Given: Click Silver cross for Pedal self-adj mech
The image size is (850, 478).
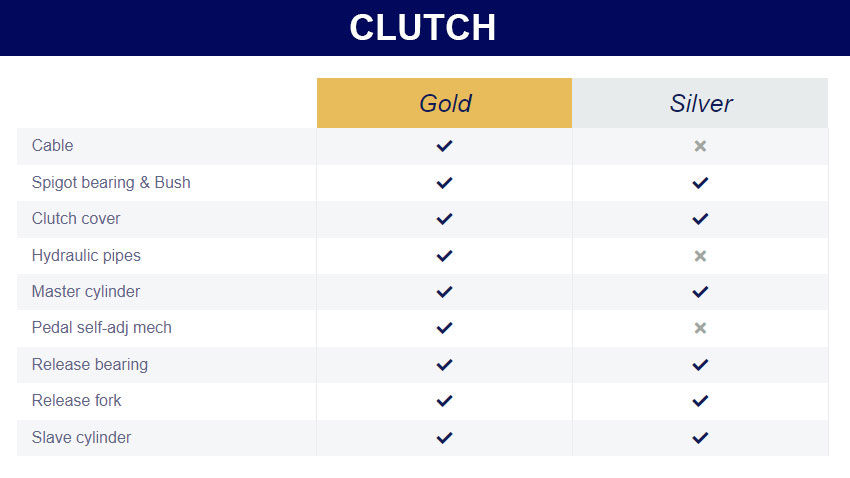Looking at the screenshot, I should (700, 328).
